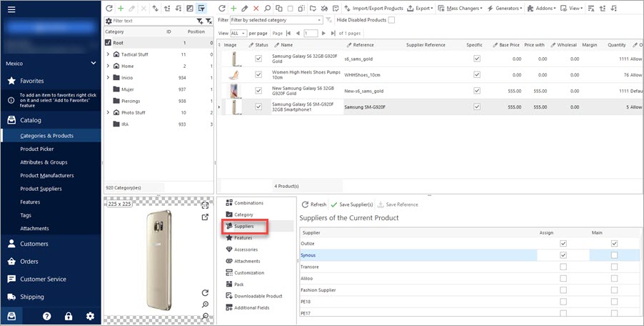This screenshot has width=644, height=326.
Task: Uncheck Main for the Outize supplier
Action: point(614,244)
